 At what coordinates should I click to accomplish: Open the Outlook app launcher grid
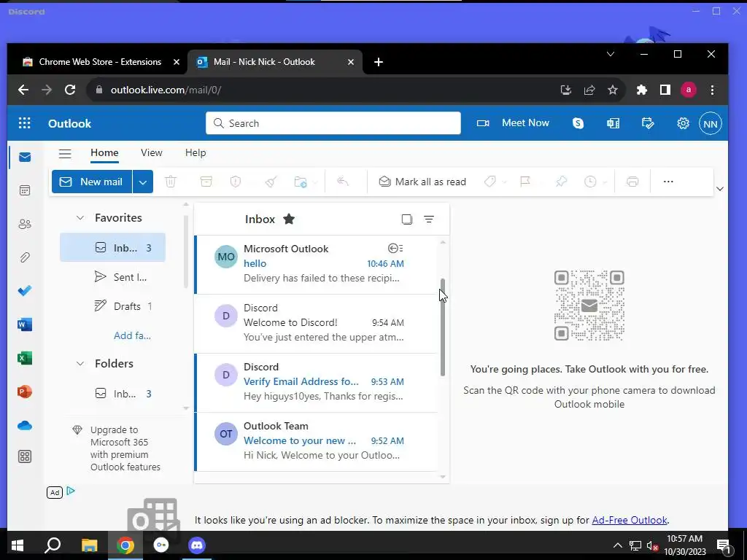coord(24,123)
